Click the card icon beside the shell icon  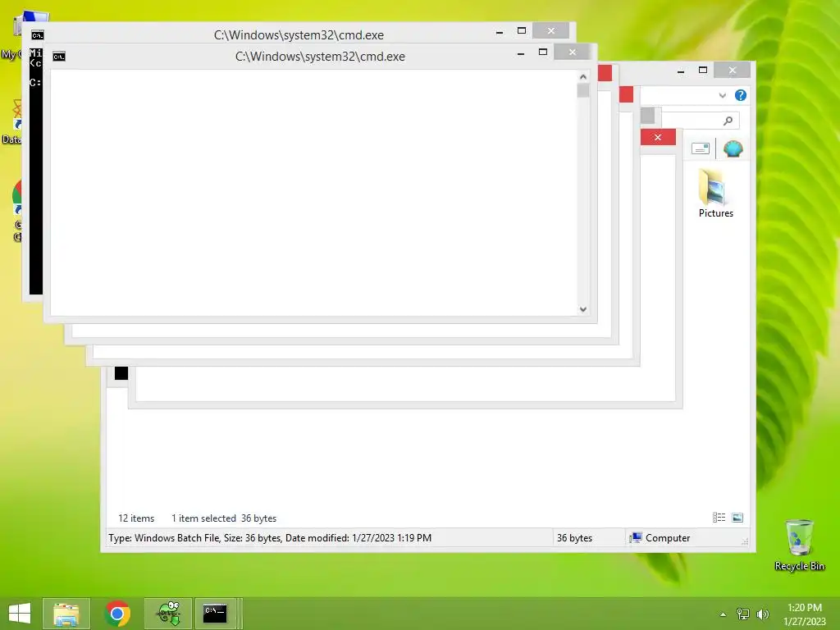coord(701,148)
